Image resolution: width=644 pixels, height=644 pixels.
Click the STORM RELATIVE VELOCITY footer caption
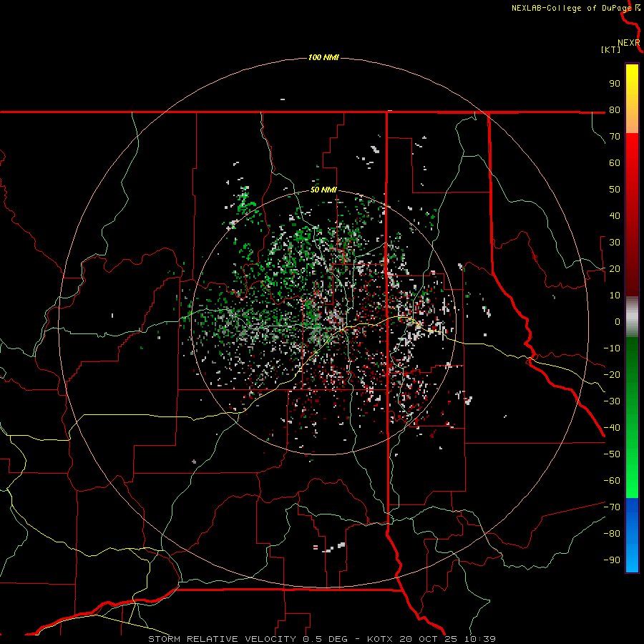[222, 639]
